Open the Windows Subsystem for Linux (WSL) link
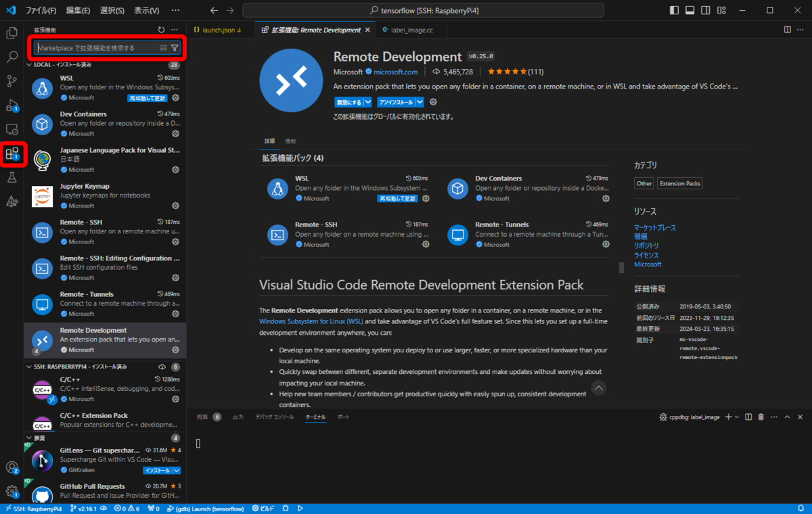Image resolution: width=812 pixels, height=514 pixels. click(x=311, y=321)
